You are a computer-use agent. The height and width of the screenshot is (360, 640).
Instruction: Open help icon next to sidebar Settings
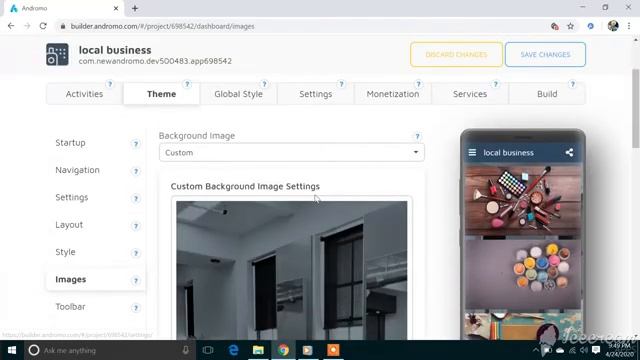[x=136, y=198]
